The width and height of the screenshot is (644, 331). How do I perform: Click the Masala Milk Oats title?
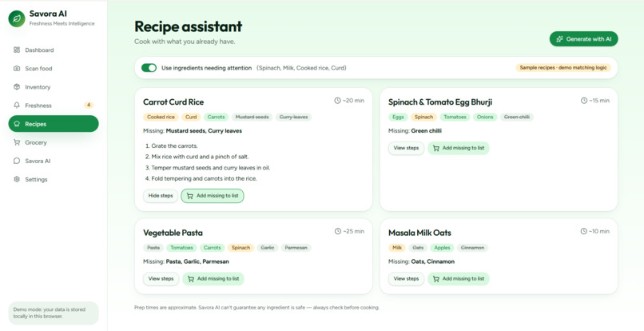coord(419,233)
